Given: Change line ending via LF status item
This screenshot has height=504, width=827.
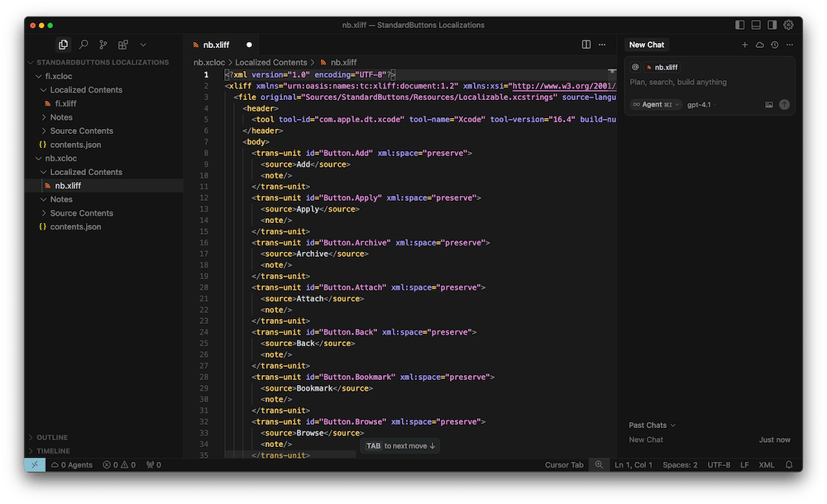Looking at the screenshot, I should 744,465.
